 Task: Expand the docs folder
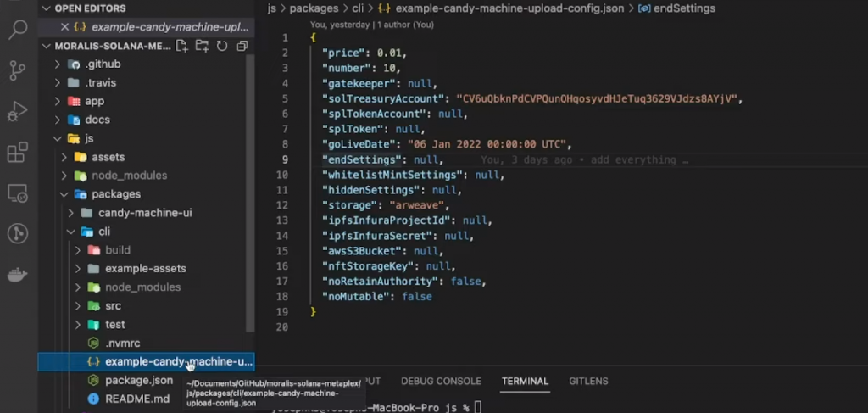[x=58, y=120]
